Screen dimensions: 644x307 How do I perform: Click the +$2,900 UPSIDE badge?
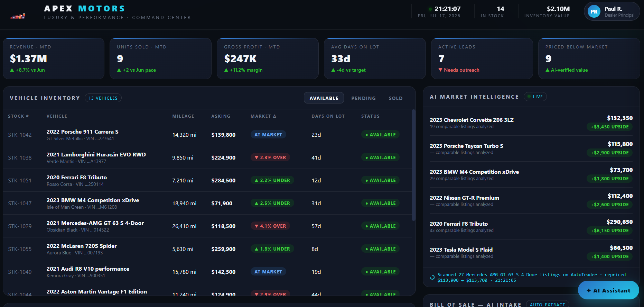pos(609,153)
